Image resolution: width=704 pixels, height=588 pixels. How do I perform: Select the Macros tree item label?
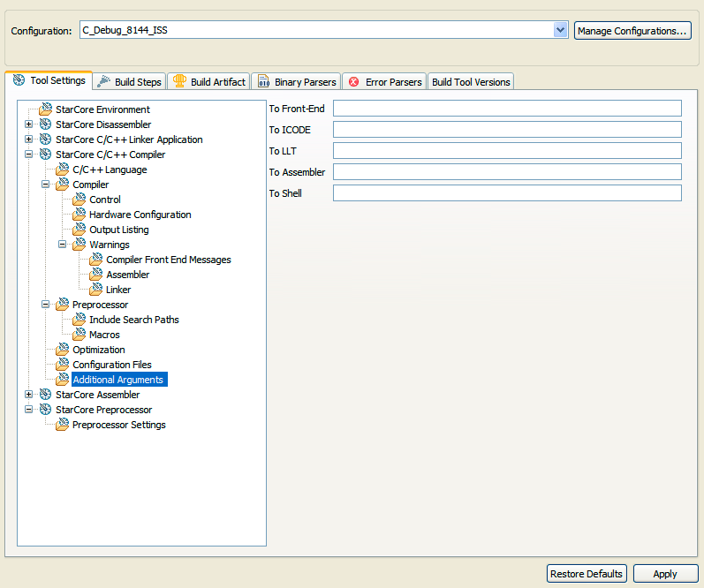[x=104, y=335]
